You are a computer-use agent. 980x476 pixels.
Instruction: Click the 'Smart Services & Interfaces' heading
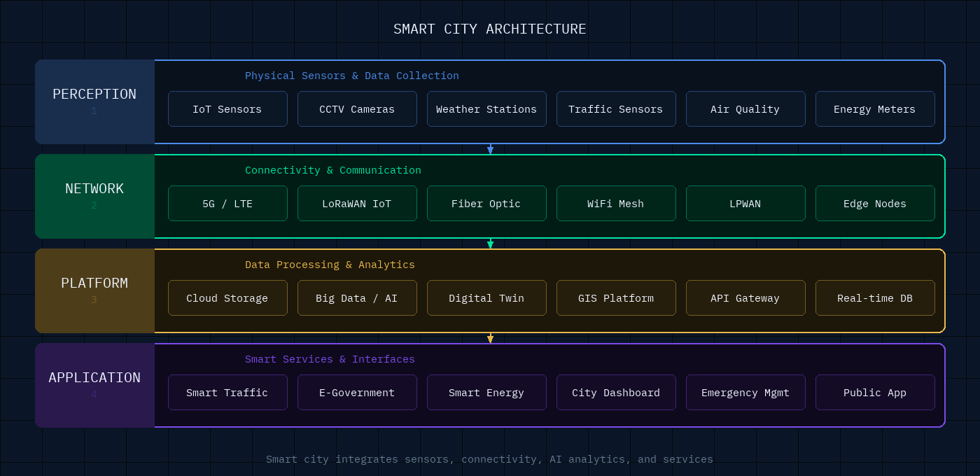pos(330,359)
